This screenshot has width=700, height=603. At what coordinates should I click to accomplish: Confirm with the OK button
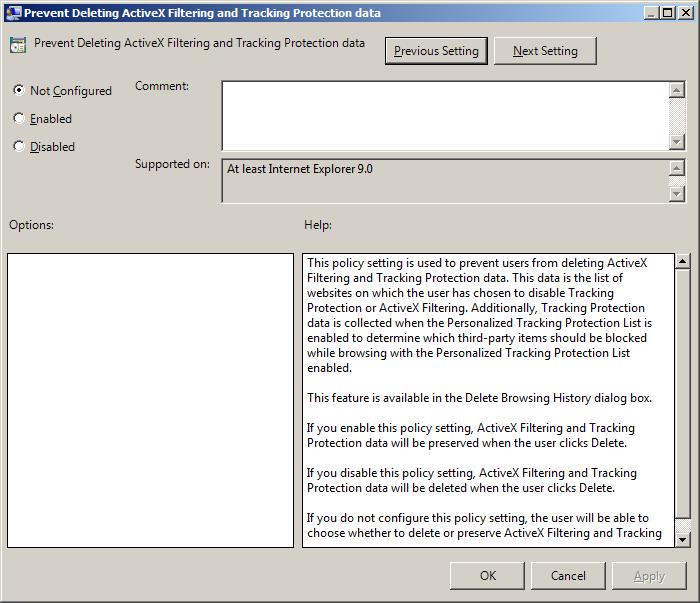click(x=487, y=576)
